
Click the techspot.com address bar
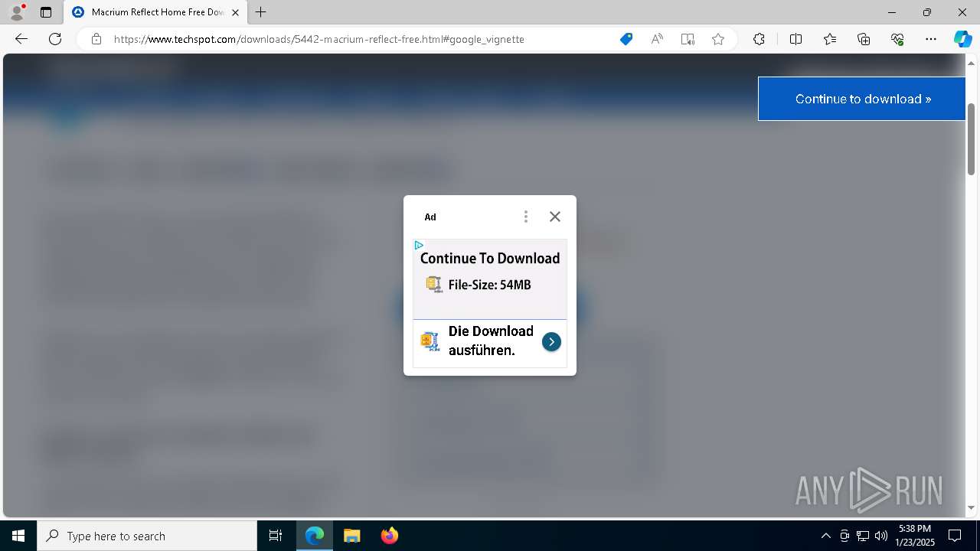pos(318,39)
